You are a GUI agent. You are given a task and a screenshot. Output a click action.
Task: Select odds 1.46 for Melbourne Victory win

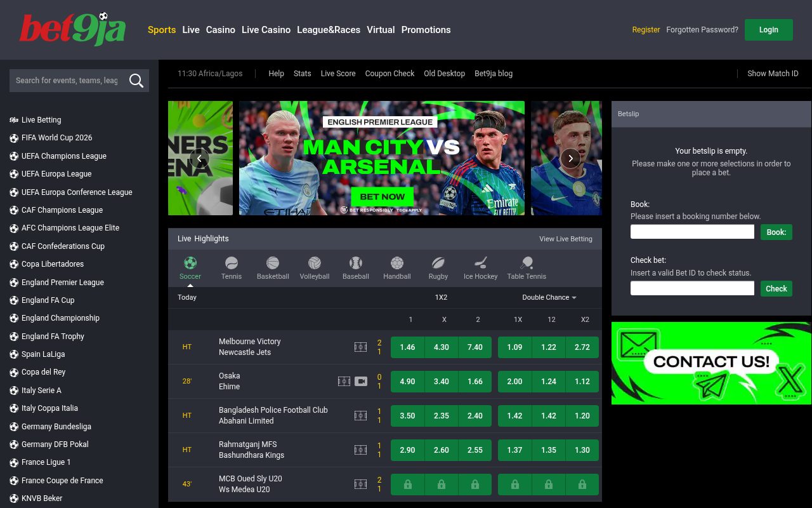tap(407, 347)
